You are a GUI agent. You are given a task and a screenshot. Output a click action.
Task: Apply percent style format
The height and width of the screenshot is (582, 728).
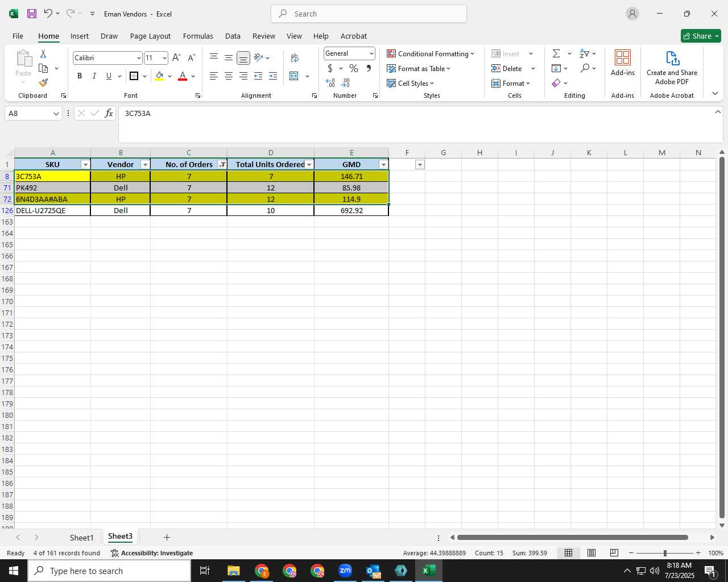354,68
